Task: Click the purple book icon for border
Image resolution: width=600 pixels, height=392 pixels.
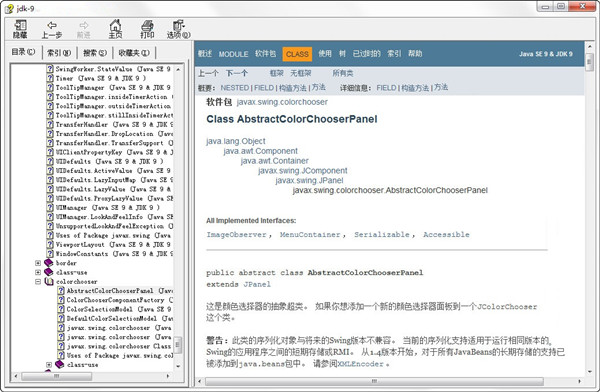Action: click(49, 263)
